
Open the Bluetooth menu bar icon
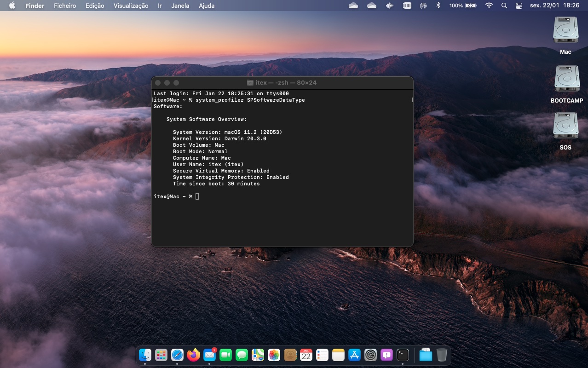438,6
